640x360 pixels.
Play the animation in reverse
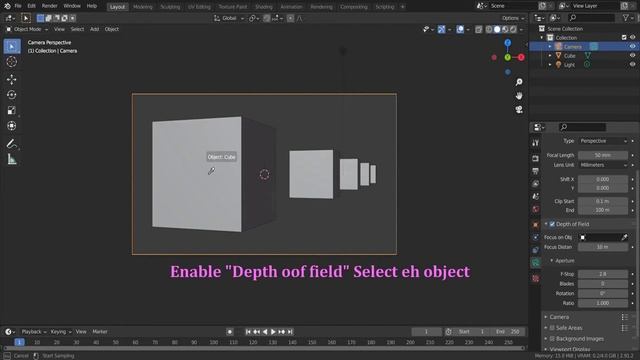coord(265,332)
